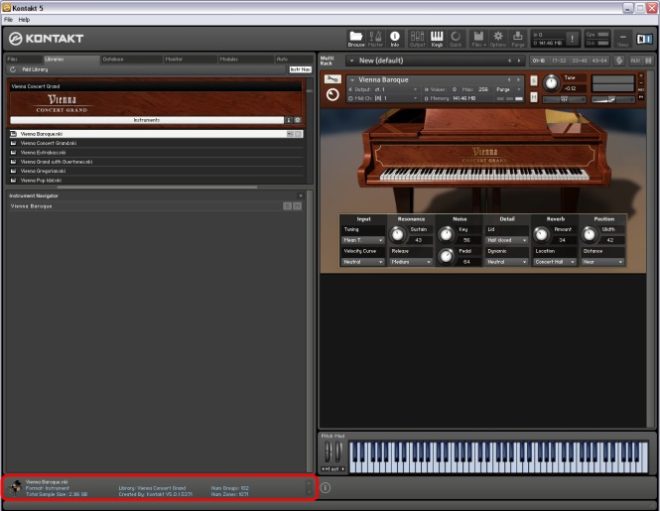Solo the Vienna Baroque instrument
Viewport: 660px width, 511px height.
point(534,80)
